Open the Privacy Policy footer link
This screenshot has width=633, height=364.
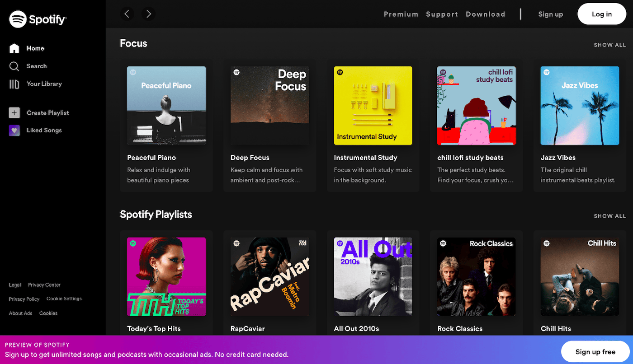(24, 299)
